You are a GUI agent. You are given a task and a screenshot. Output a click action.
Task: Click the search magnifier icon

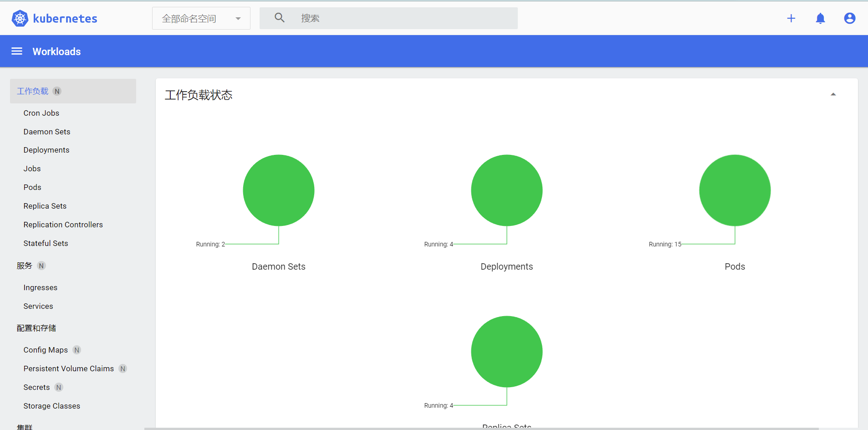click(279, 17)
